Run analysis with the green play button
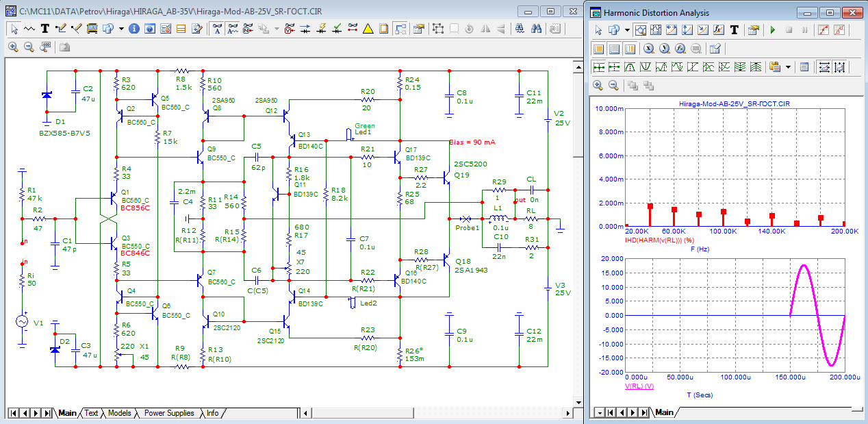 point(772,30)
